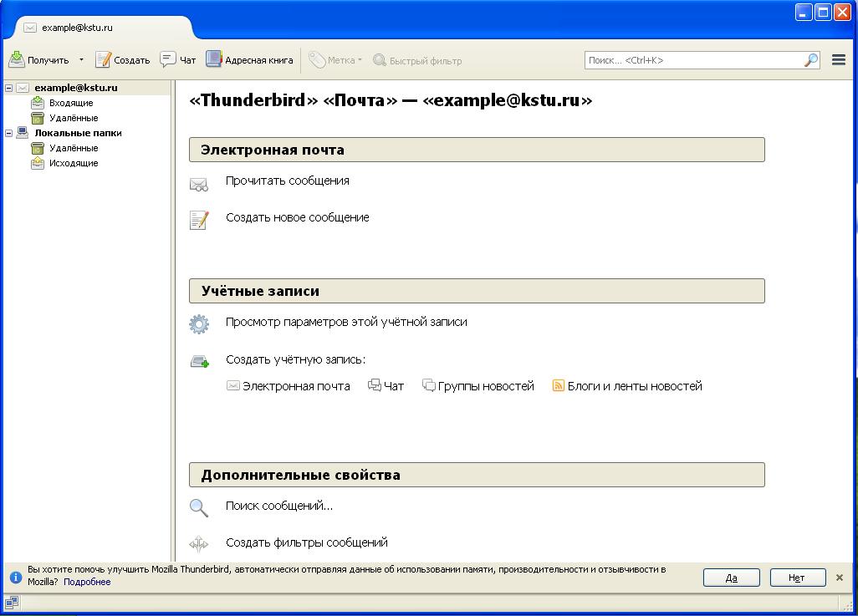
Task: Click the magnifier icon in search box
Action: [810, 60]
